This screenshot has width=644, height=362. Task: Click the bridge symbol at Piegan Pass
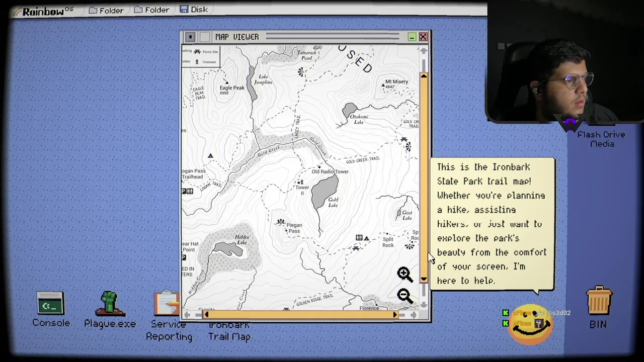pos(280,222)
